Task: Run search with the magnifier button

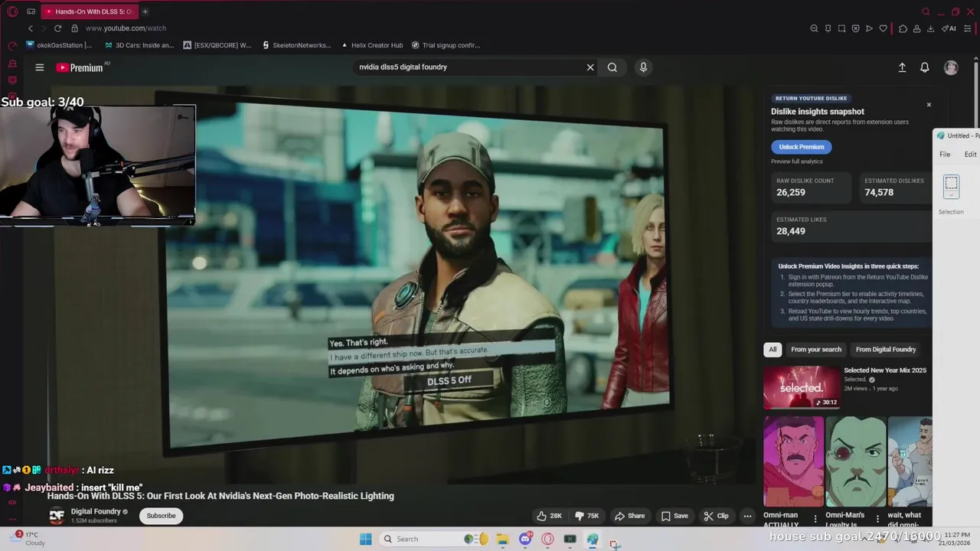Action: click(x=612, y=67)
